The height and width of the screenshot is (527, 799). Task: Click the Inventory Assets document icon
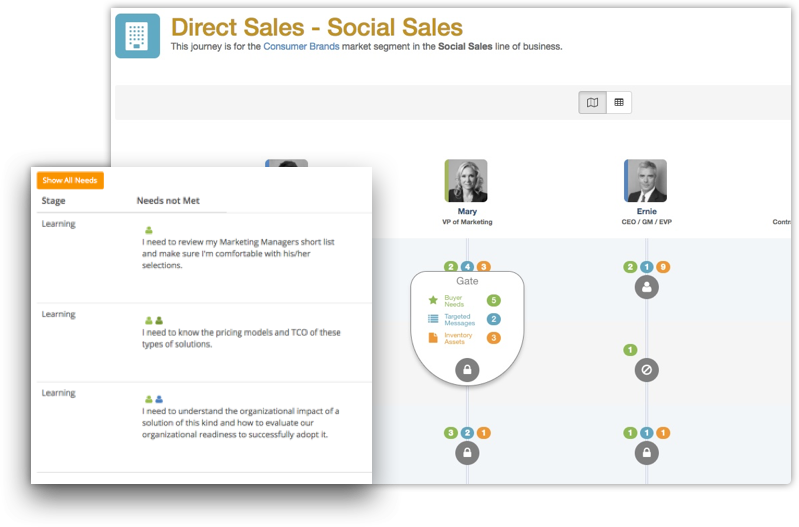(x=433, y=338)
